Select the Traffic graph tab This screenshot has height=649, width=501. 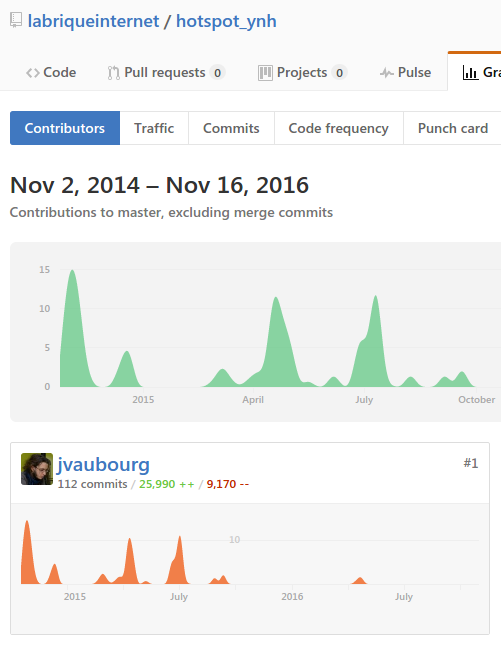tap(154, 128)
